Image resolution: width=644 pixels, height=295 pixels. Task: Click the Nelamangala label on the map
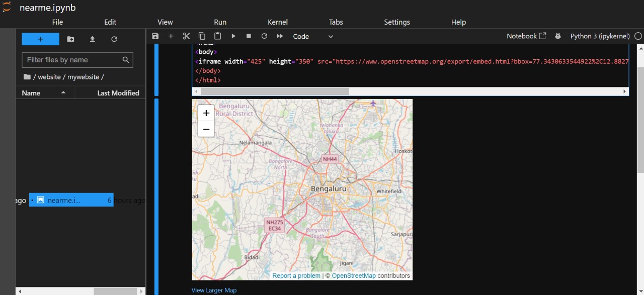coord(256,143)
